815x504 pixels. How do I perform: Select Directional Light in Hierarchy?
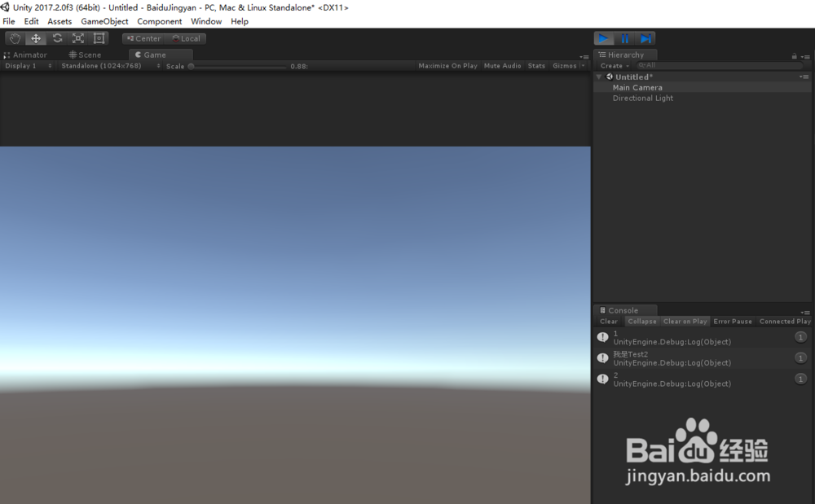703,98
